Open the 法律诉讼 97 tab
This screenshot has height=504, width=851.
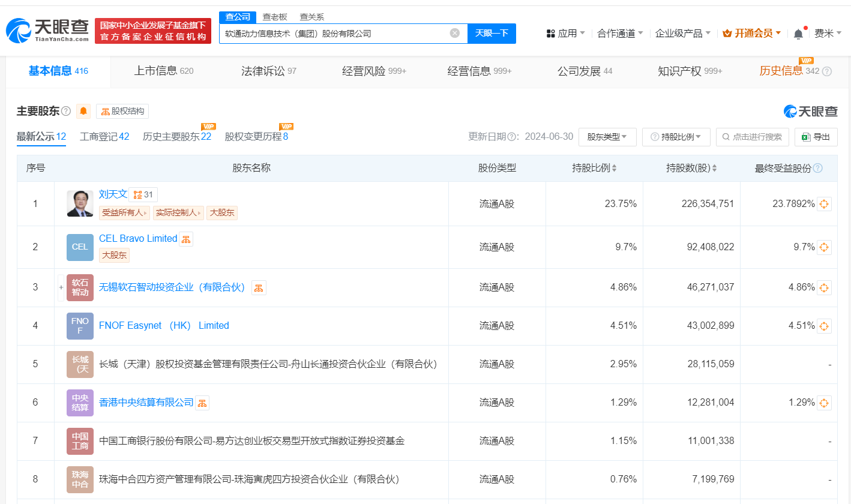(x=269, y=71)
